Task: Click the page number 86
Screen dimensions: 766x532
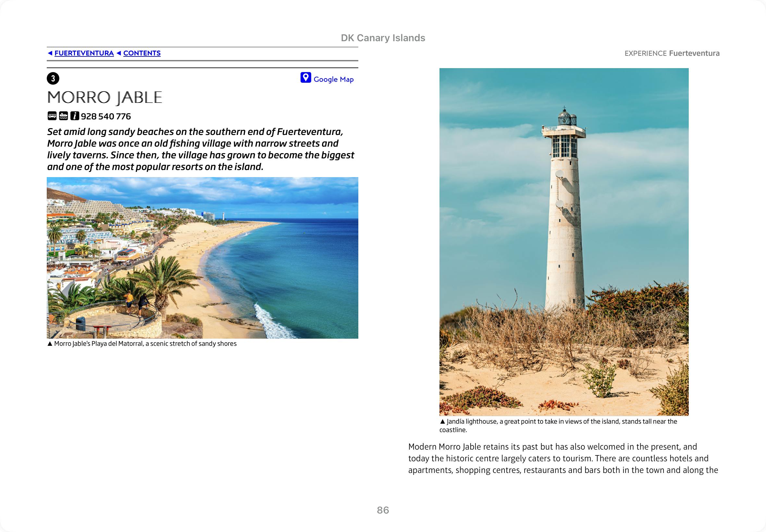Action: pyautogui.click(x=383, y=510)
